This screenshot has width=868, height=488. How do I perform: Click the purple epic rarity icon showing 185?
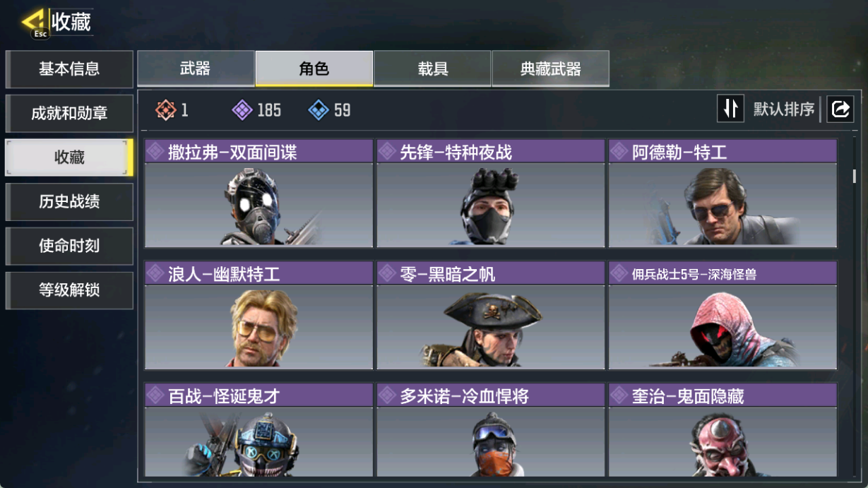tap(242, 110)
